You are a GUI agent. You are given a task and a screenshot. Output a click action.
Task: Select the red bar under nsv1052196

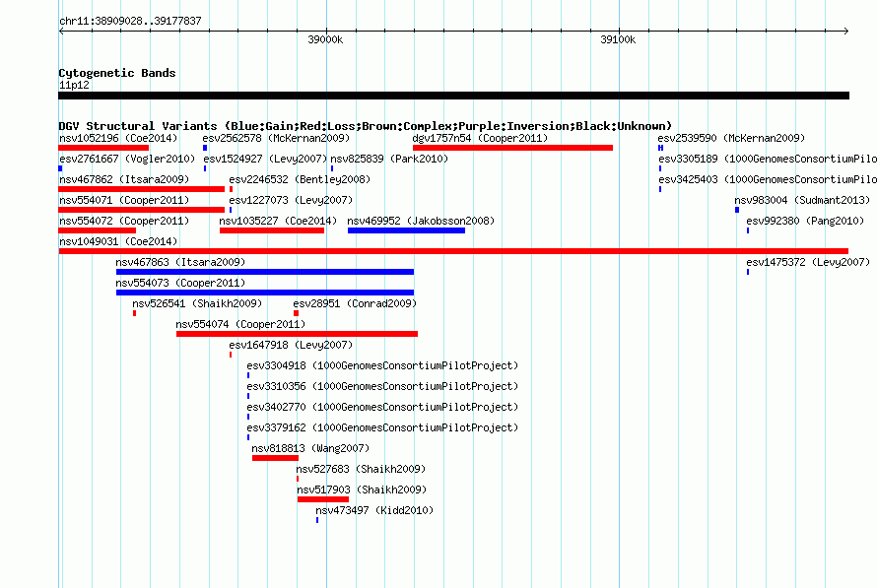click(x=103, y=148)
